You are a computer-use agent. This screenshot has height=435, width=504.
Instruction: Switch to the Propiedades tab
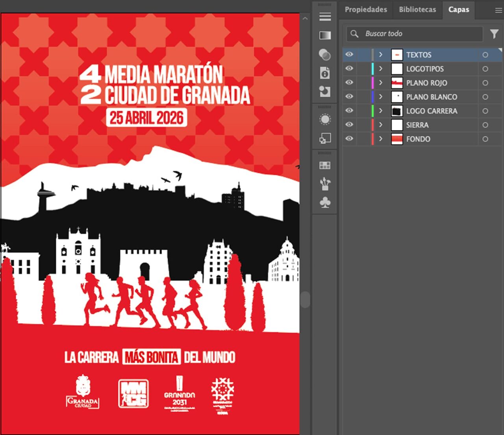click(x=366, y=9)
